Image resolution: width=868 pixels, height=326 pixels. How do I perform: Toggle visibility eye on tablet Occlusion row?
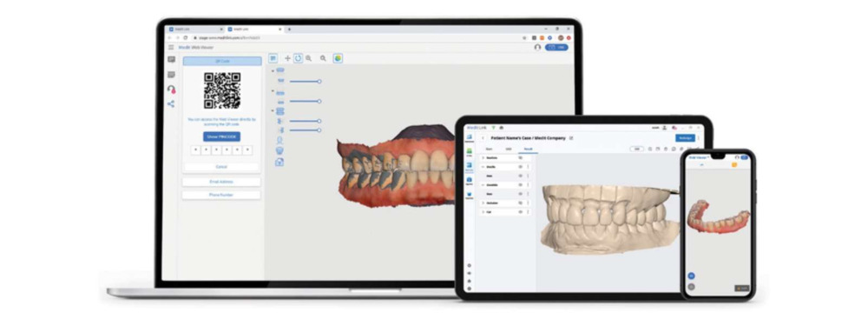click(520, 203)
